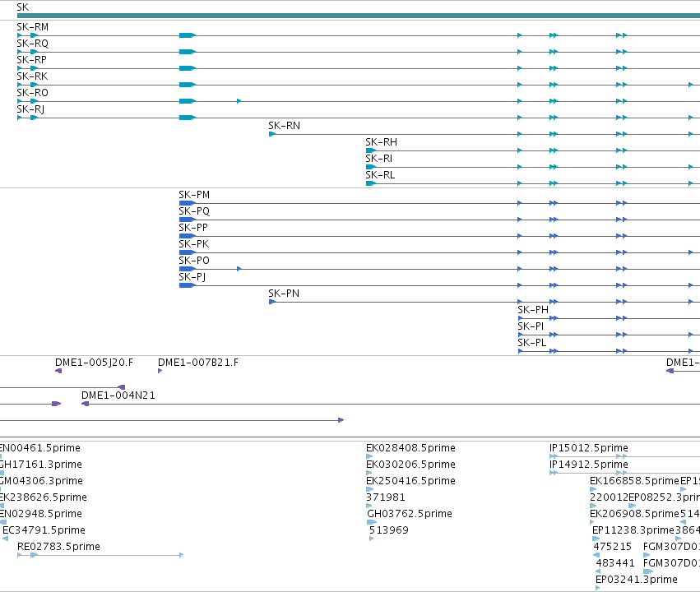Click the SK-RJ transcript label

tap(30, 109)
